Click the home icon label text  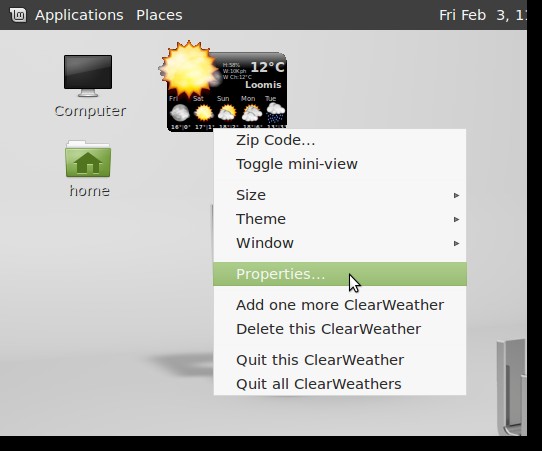[x=90, y=191]
